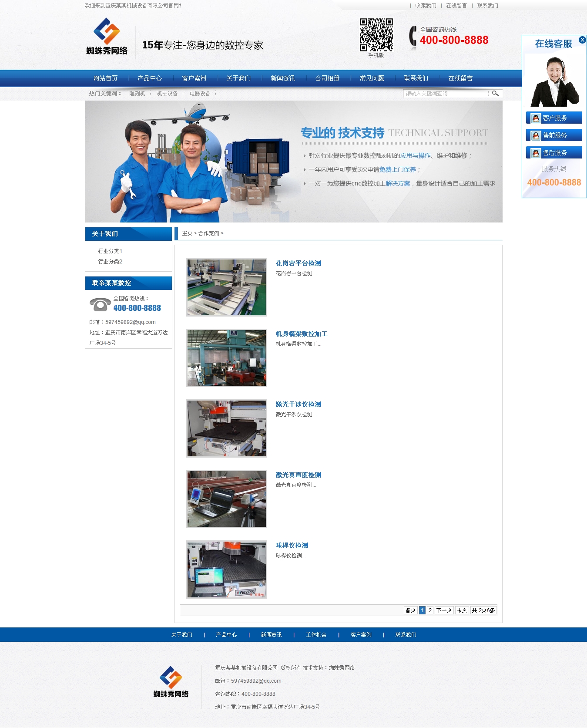The height and width of the screenshot is (728, 587).
Task: Go to 客户案例 in navigation bar
Action: pos(194,78)
